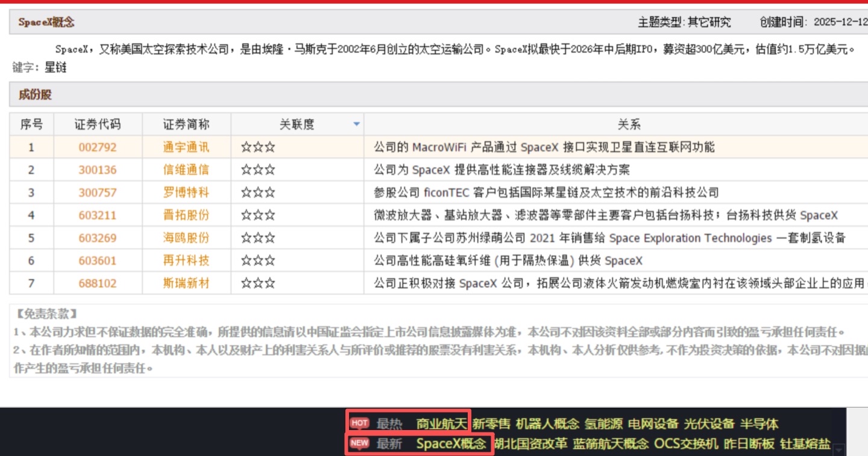Open 新零售 topic in ticker
Image resolution: width=868 pixels, height=456 pixels.
[x=491, y=424]
